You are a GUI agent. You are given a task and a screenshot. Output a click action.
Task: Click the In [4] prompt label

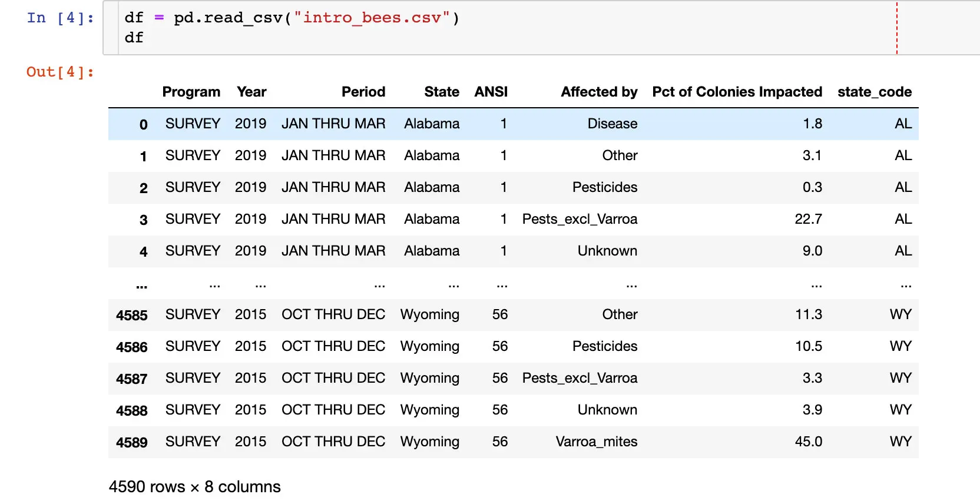60,18
